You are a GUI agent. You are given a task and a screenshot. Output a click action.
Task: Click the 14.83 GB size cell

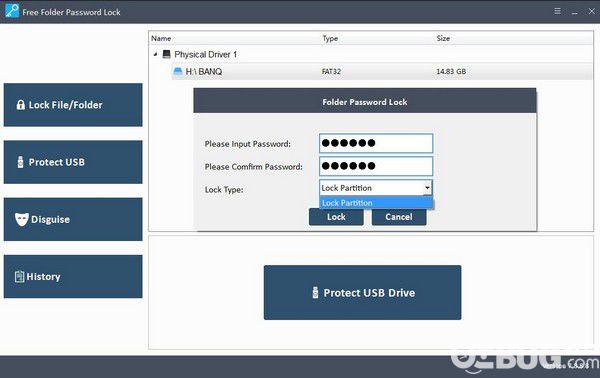coord(451,72)
